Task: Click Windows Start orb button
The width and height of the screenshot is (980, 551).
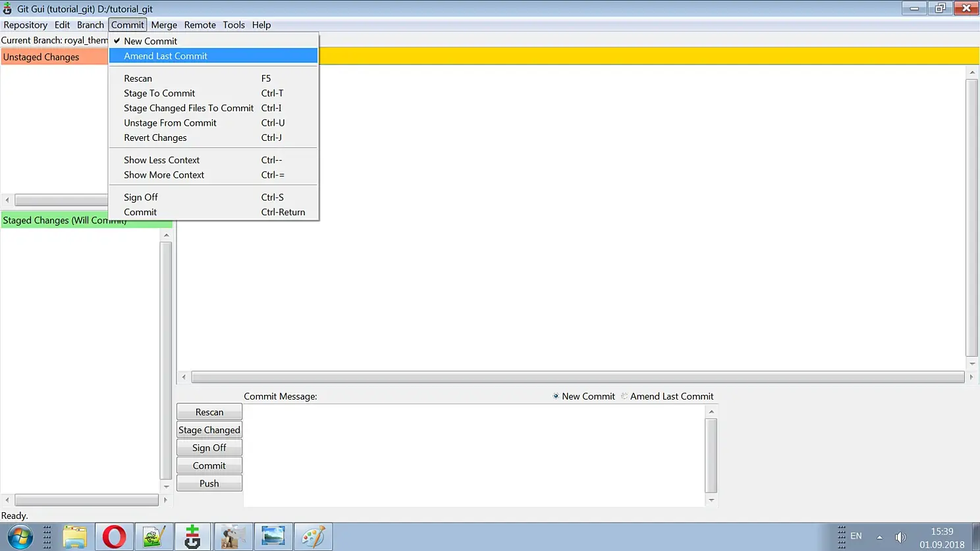Action: point(20,537)
